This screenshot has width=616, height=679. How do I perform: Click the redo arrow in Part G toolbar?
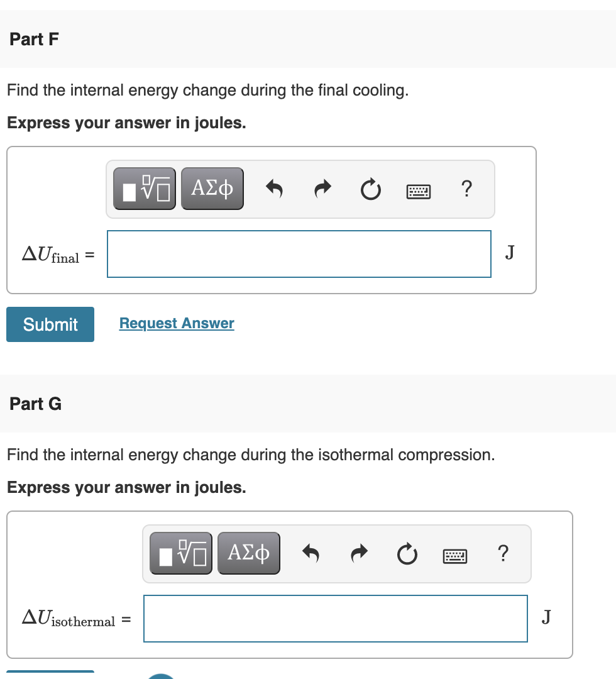(x=359, y=553)
